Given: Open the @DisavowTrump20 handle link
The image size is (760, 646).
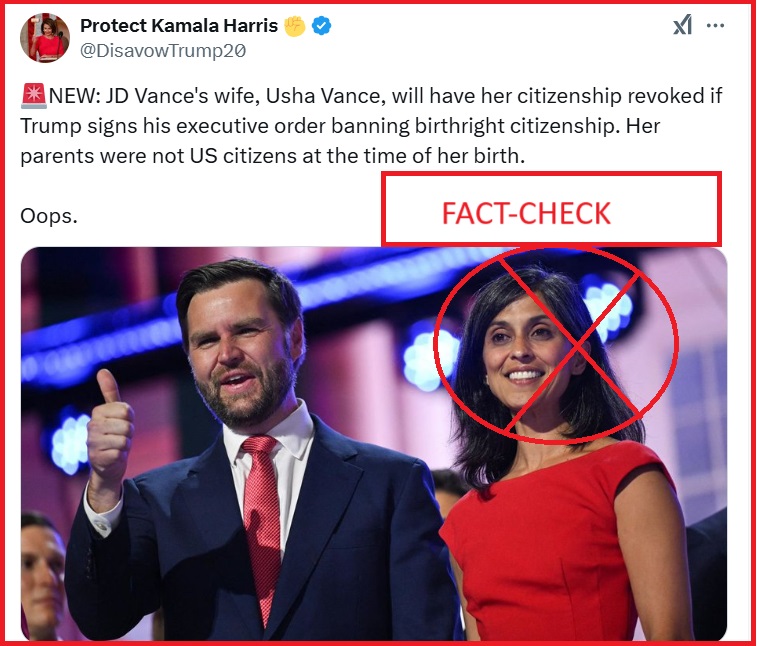Looking at the screenshot, I should pyautogui.click(x=163, y=51).
